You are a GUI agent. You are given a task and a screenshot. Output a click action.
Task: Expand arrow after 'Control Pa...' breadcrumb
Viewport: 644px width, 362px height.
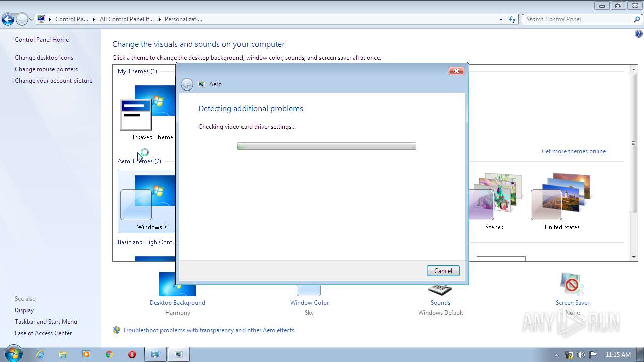(94, 19)
